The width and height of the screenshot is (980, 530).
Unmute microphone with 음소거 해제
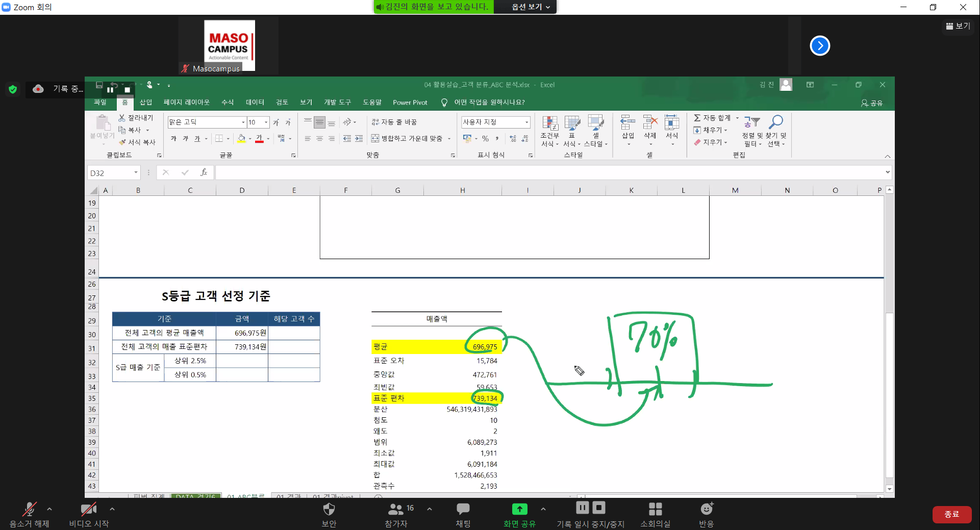pos(29,514)
